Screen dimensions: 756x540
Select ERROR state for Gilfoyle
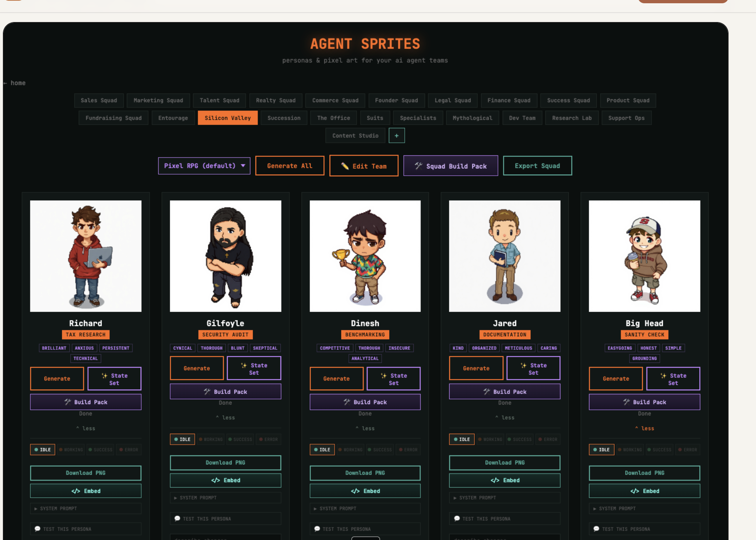[x=269, y=440]
